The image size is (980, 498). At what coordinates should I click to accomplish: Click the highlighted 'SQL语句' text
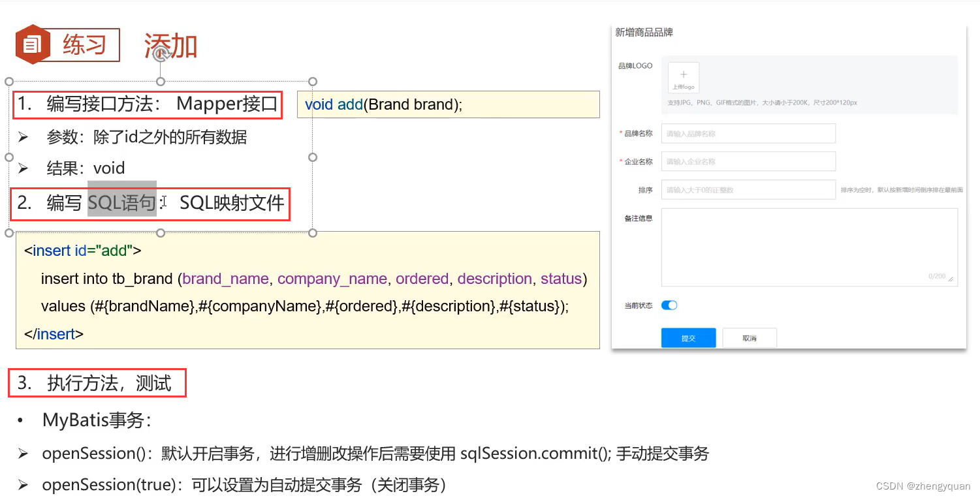coord(122,203)
